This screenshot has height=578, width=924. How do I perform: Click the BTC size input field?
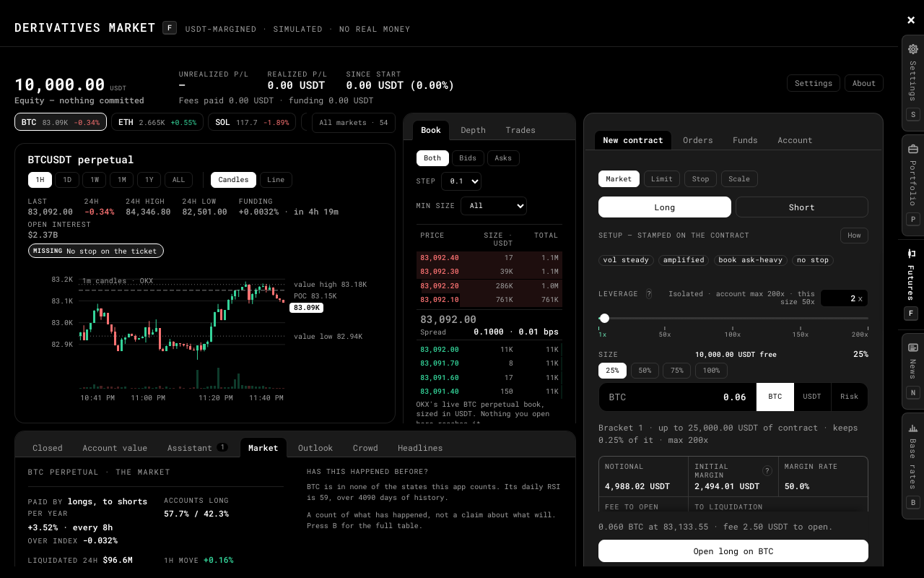pos(678,397)
